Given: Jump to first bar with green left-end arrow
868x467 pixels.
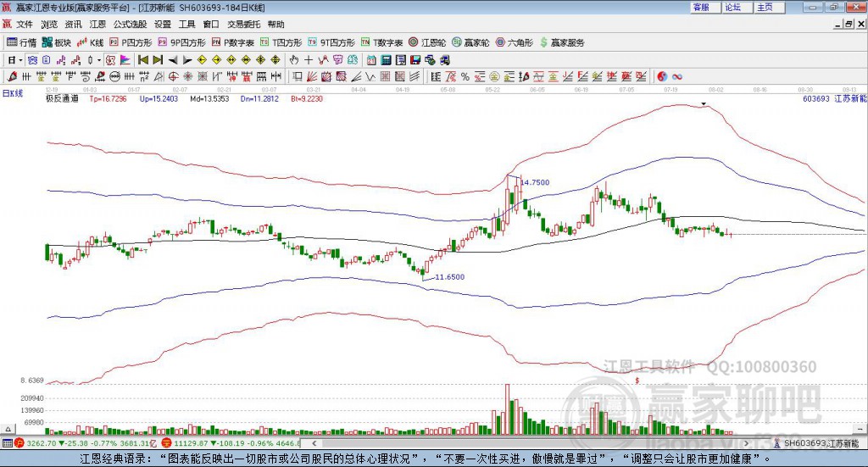Looking at the screenshot, I should click(142, 60).
